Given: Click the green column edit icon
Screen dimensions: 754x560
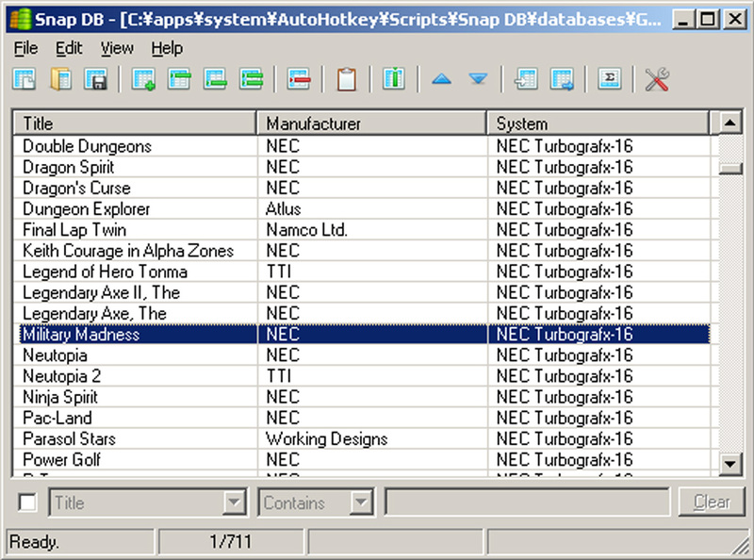Looking at the screenshot, I should (394, 79).
